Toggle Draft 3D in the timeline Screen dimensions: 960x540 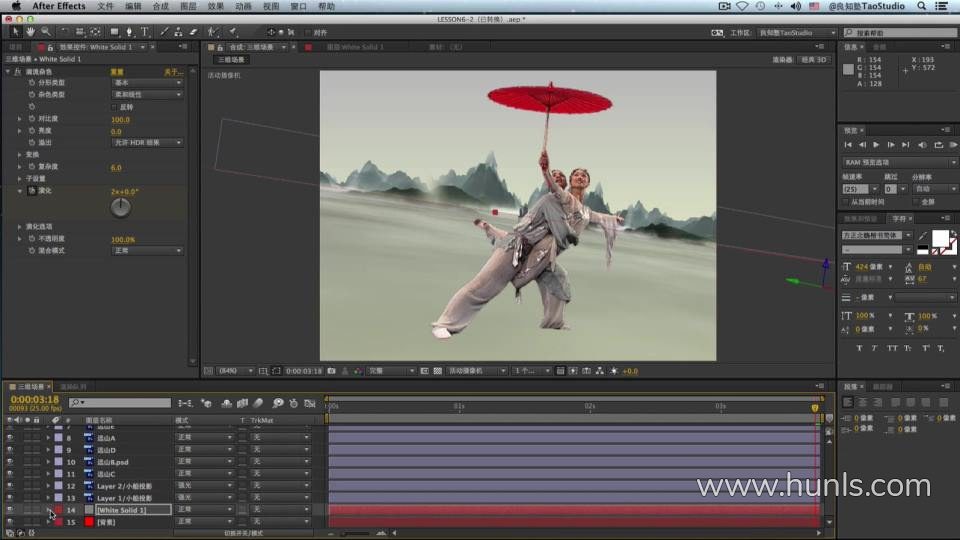[x=207, y=403]
